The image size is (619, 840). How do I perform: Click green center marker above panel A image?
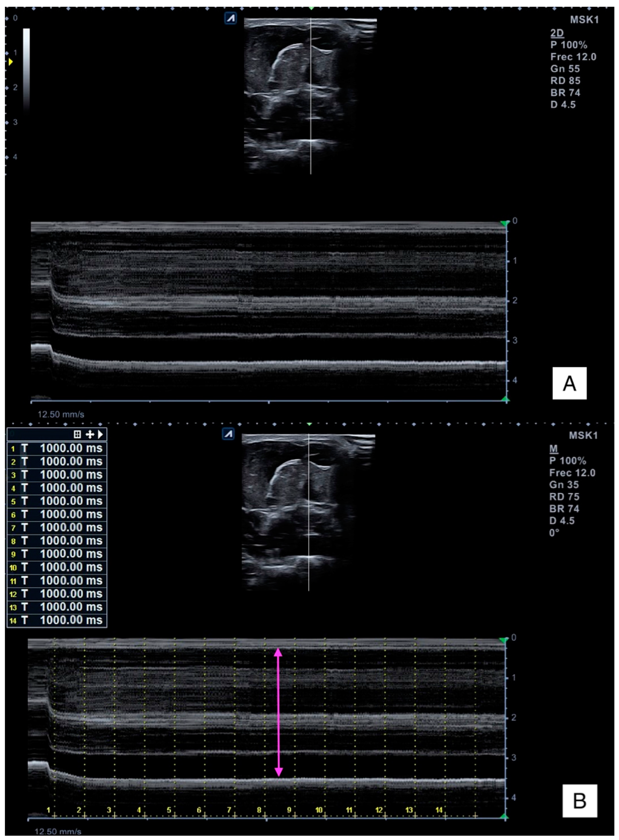pos(311,8)
